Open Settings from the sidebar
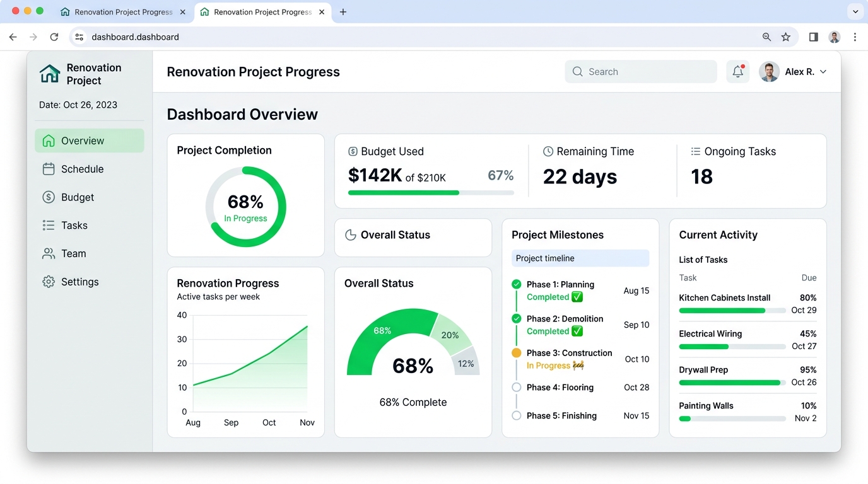Image resolution: width=868 pixels, height=484 pixels. click(90, 282)
